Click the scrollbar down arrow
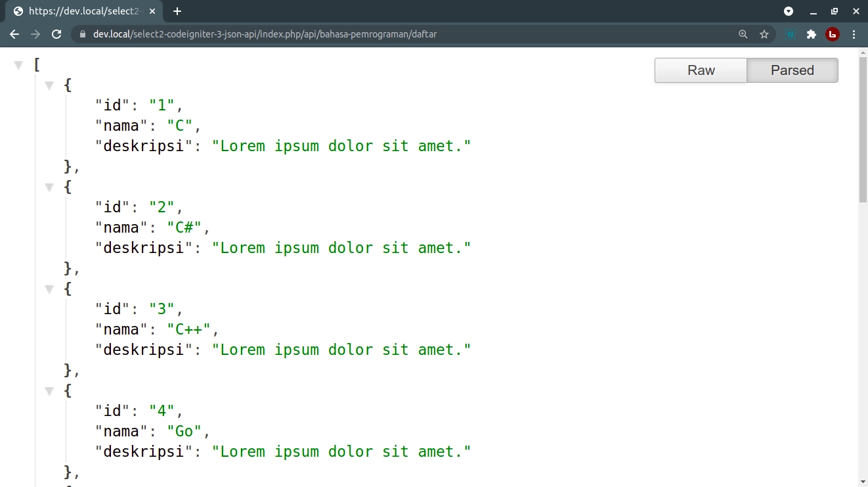This screenshot has width=868, height=487. (x=863, y=482)
